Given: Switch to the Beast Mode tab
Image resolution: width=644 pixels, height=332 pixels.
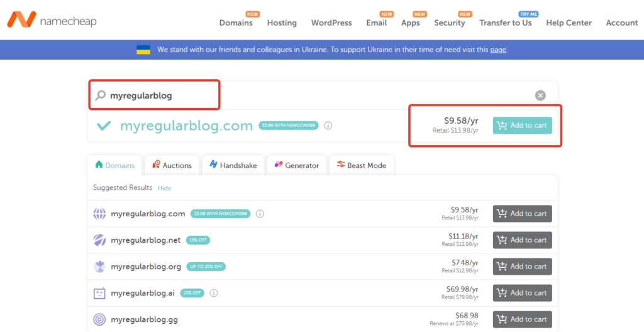Looking at the screenshot, I should tap(362, 165).
